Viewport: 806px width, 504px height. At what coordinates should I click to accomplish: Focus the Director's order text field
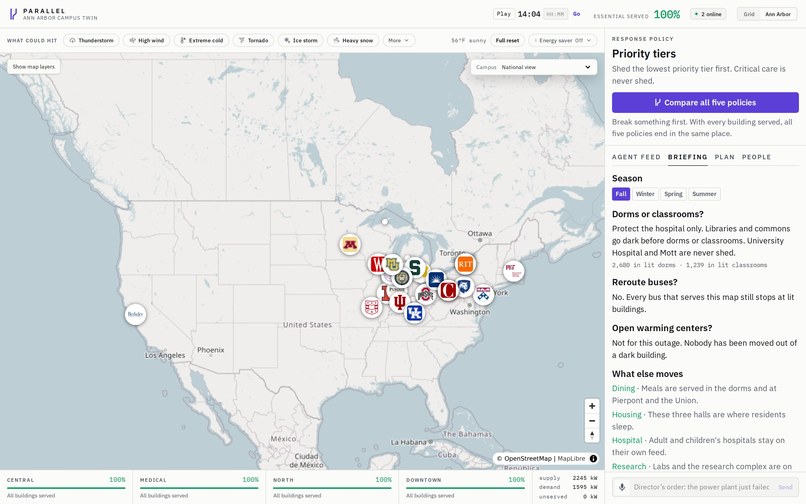coord(702,487)
